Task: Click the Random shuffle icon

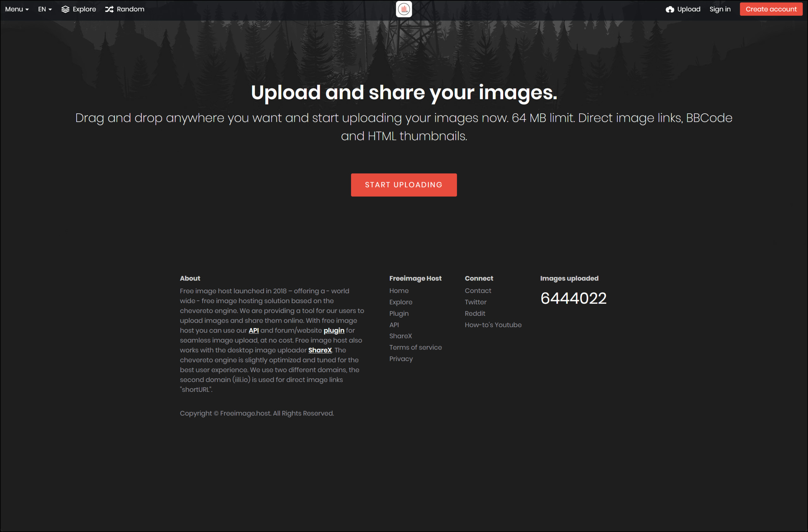Action: pos(109,9)
